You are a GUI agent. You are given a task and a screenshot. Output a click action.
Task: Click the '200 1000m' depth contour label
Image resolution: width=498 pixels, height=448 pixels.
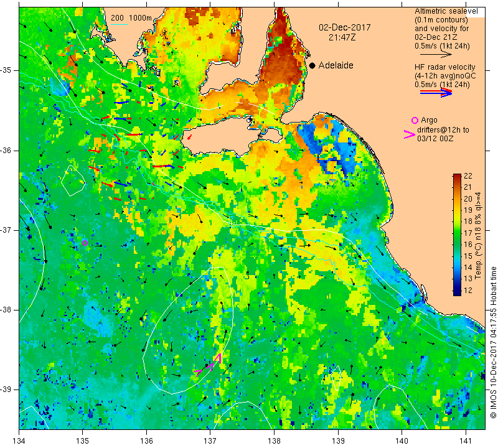click(x=131, y=18)
